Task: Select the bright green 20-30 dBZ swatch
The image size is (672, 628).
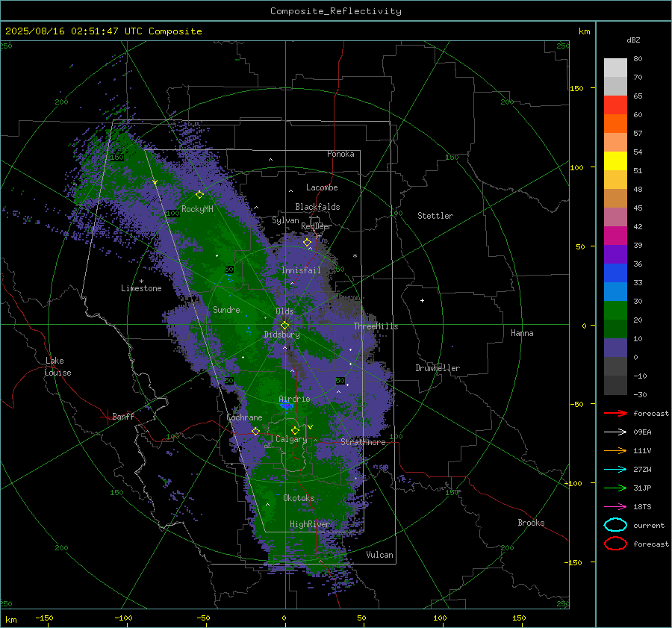Action: pos(615,311)
